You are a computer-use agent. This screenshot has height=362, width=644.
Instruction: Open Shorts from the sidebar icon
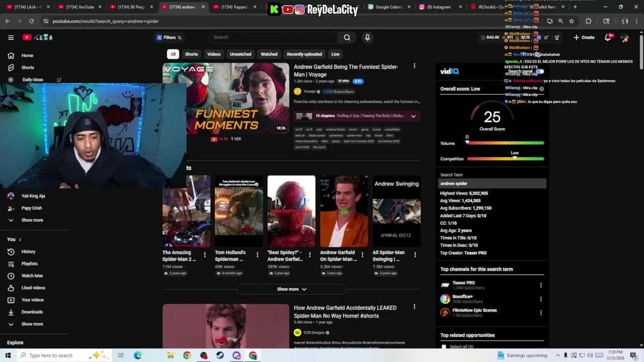point(11,67)
